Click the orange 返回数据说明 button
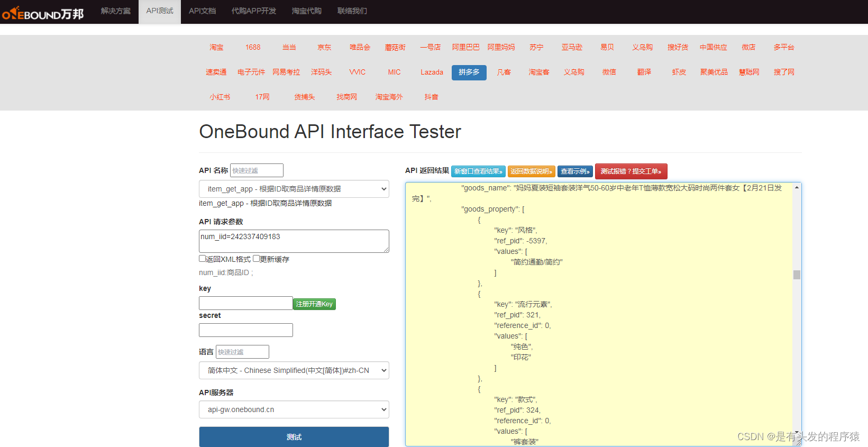 pyautogui.click(x=532, y=171)
